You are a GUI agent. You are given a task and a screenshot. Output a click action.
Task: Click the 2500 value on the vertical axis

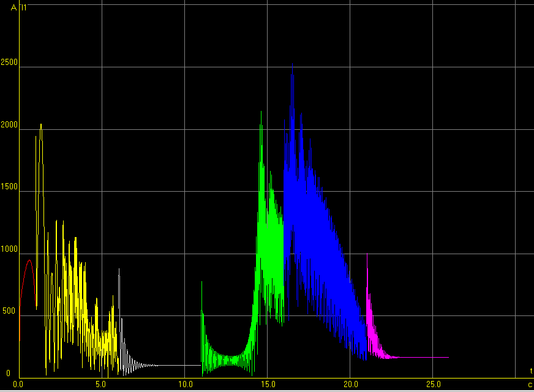[9, 62]
